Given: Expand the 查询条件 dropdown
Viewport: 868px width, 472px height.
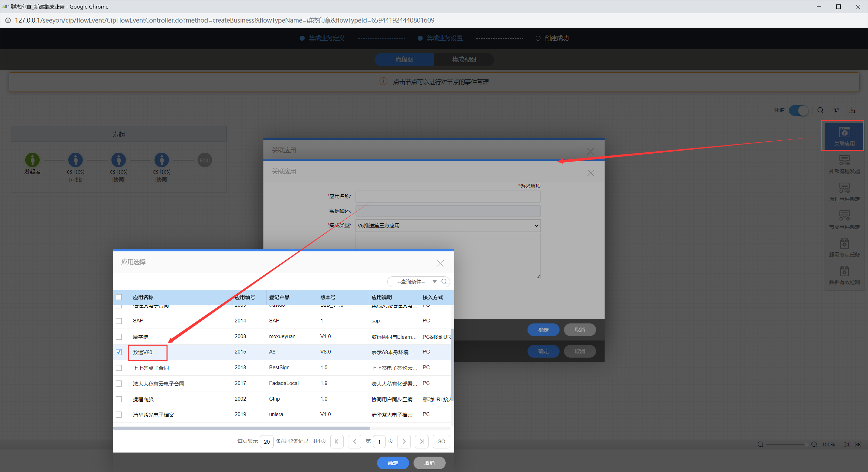Looking at the screenshot, I should click(x=434, y=281).
